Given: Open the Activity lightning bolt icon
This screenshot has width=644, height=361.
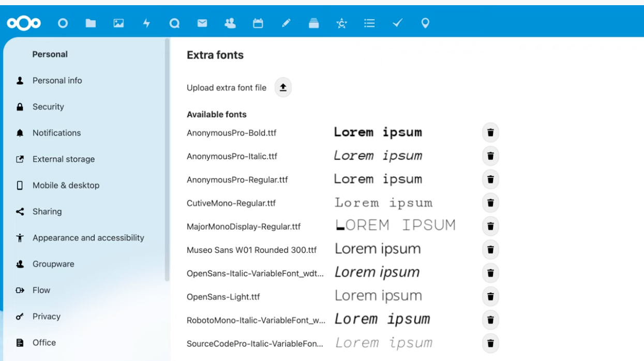Looking at the screenshot, I should [146, 23].
